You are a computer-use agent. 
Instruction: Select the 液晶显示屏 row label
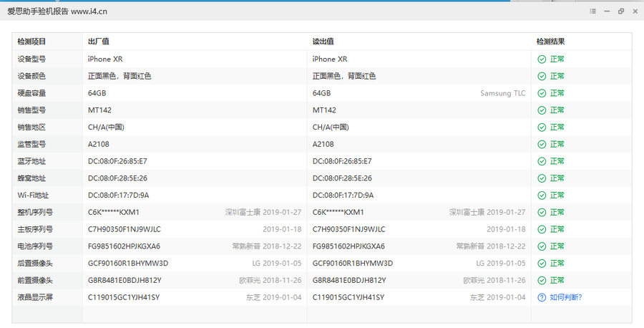35,297
